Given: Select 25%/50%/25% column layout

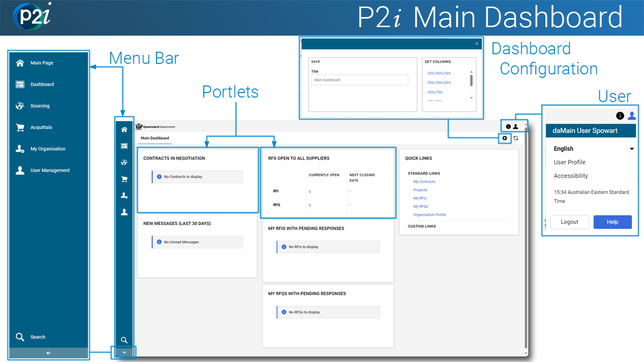Looking at the screenshot, I should 439,73.
